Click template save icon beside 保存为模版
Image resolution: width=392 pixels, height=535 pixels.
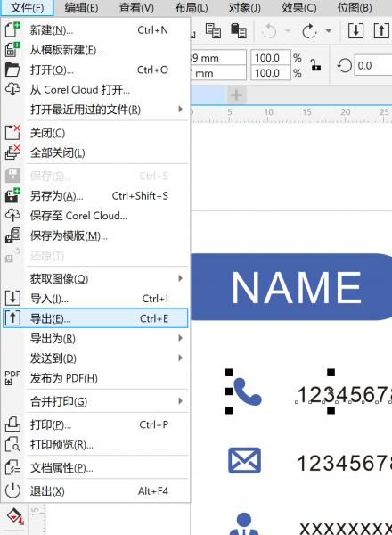tap(12, 235)
